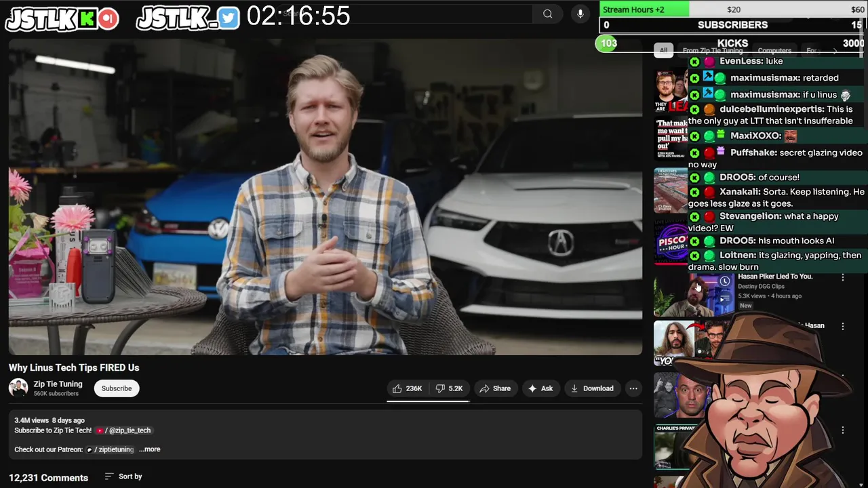Open kebab menu next to Charlie's Private video
The height and width of the screenshot is (488, 868).
click(843, 430)
